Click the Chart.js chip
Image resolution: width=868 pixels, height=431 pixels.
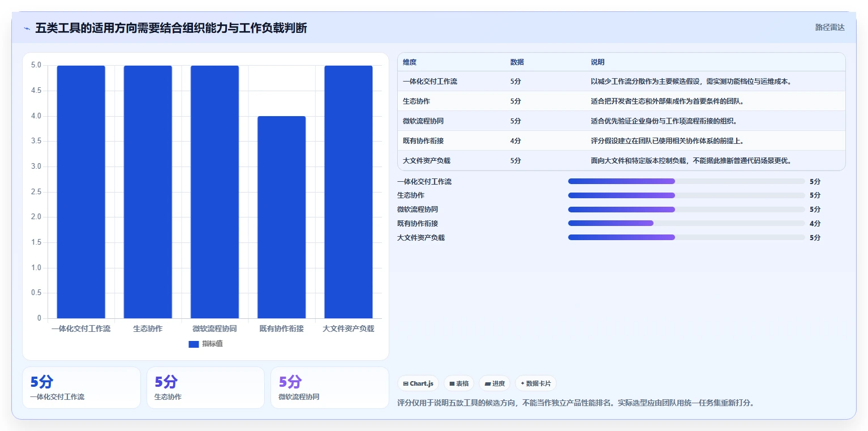418,383
